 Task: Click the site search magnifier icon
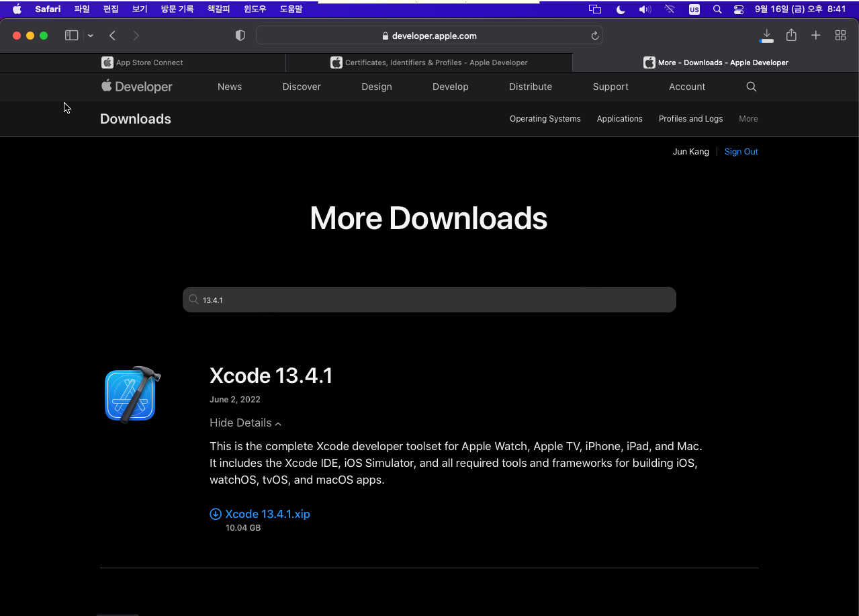point(752,87)
